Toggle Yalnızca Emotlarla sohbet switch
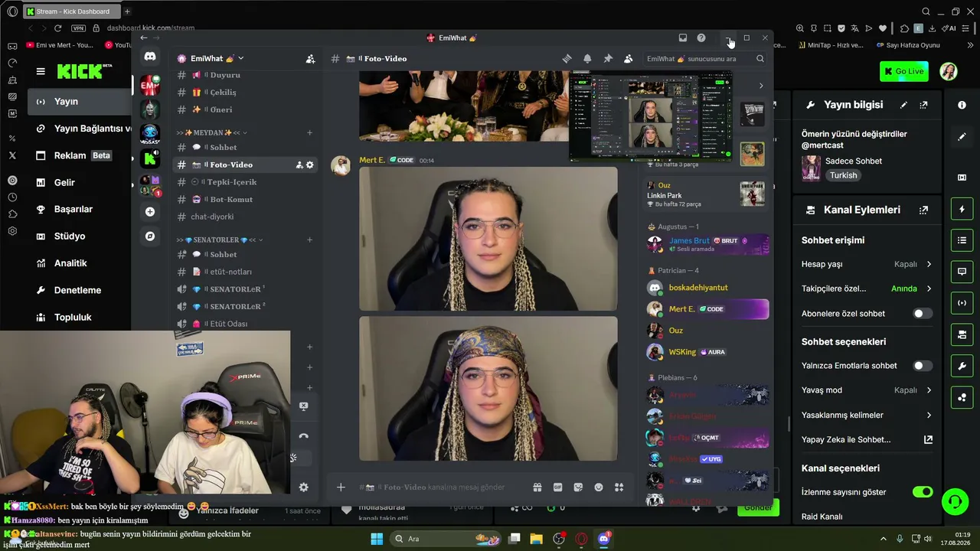 [923, 366]
